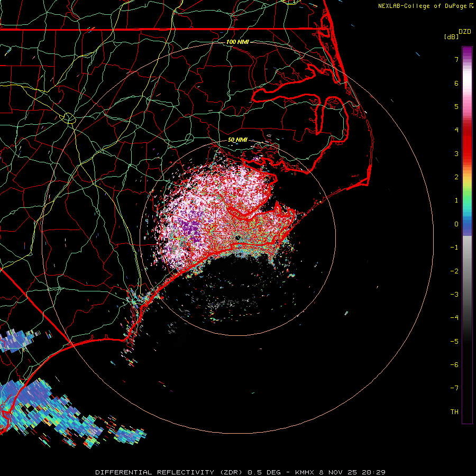Click the 6 value on the scale

click(x=456, y=83)
